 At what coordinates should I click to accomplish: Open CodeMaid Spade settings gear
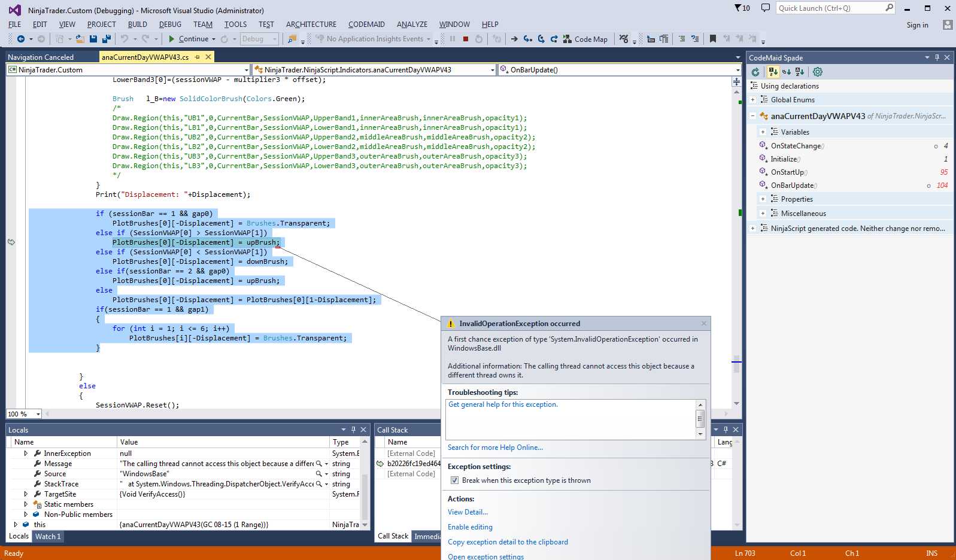point(818,72)
